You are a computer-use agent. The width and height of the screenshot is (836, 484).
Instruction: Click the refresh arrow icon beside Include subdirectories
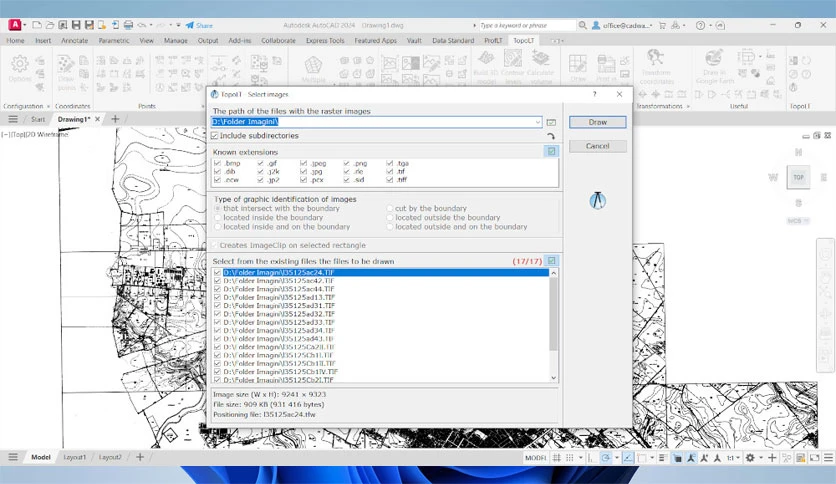coord(551,136)
